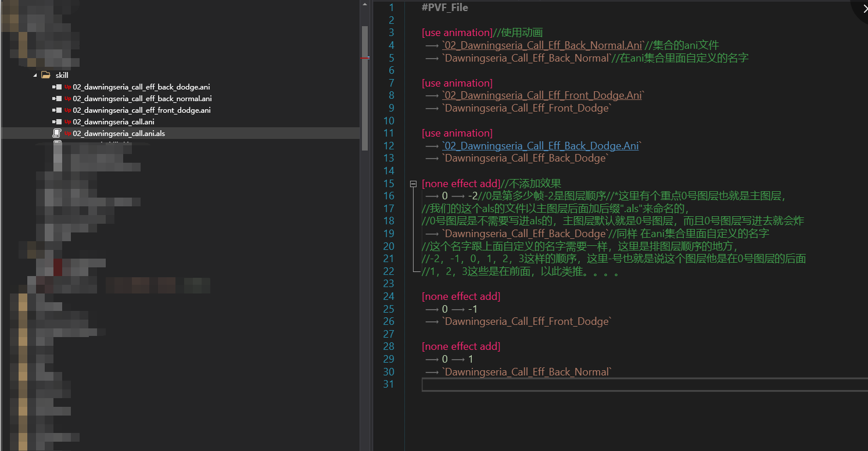Collapse the code fold at line 15
The width and height of the screenshot is (868, 451).
point(413,184)
